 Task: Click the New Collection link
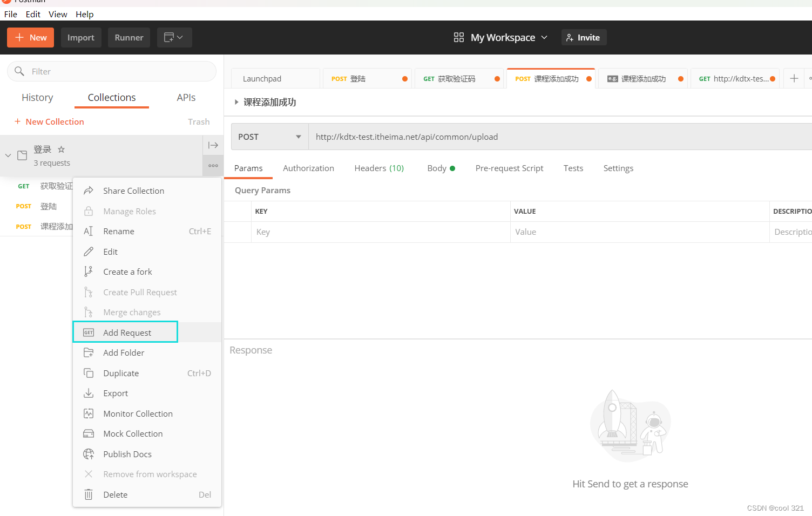pyautogui.click(x=49, y=121)
